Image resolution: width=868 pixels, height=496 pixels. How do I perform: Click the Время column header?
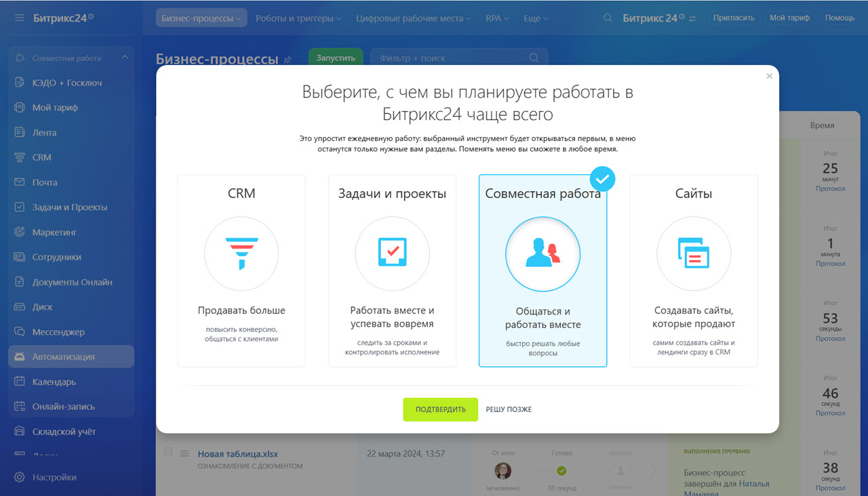[x=822, y=125]
